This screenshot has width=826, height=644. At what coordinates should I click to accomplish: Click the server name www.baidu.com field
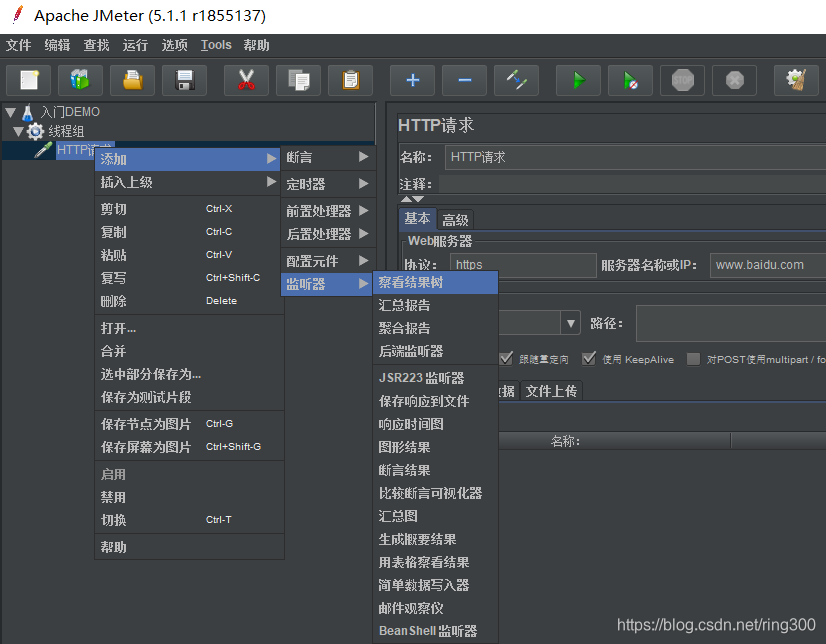[x=768, y=265]
